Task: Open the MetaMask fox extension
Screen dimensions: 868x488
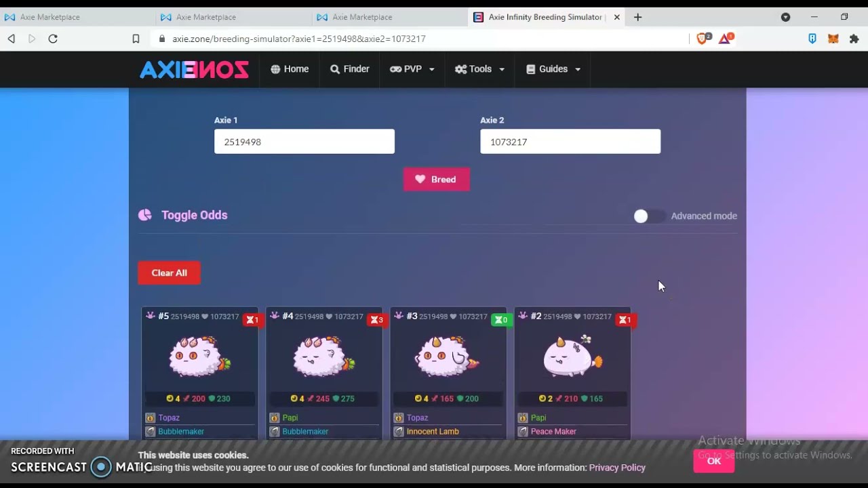Action: pyautogui.click(x=833, y=39)
